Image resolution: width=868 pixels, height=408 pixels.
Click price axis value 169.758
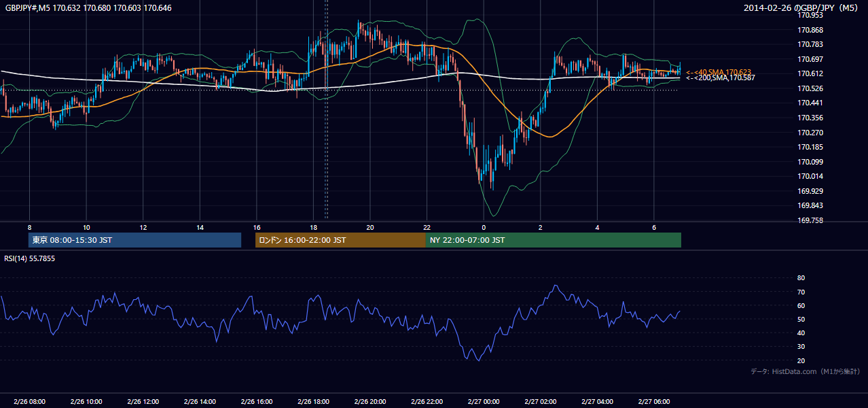tap(810, 220)
